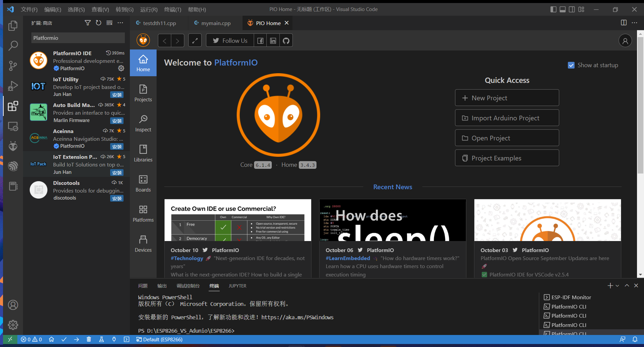The height and width of the screenshot is (347, 644).
Task: Open Customize Layout button in title bar
Action: pos(581,9)
